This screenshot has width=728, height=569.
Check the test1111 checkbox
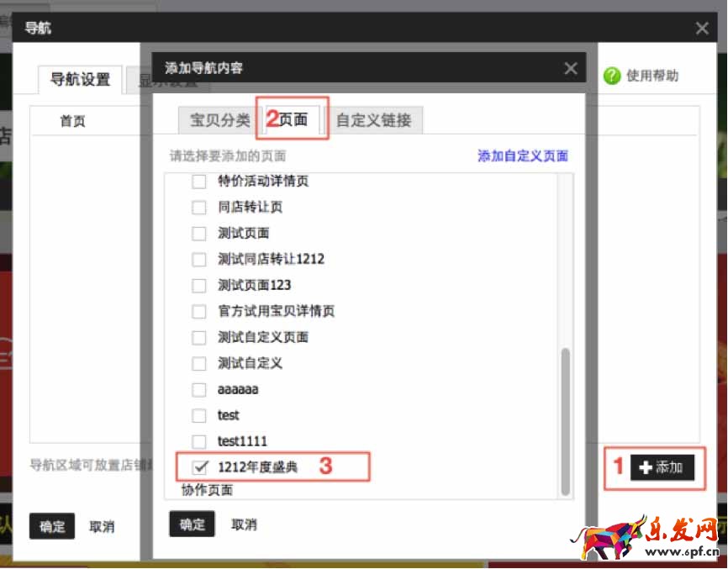[x=199, y=441]
